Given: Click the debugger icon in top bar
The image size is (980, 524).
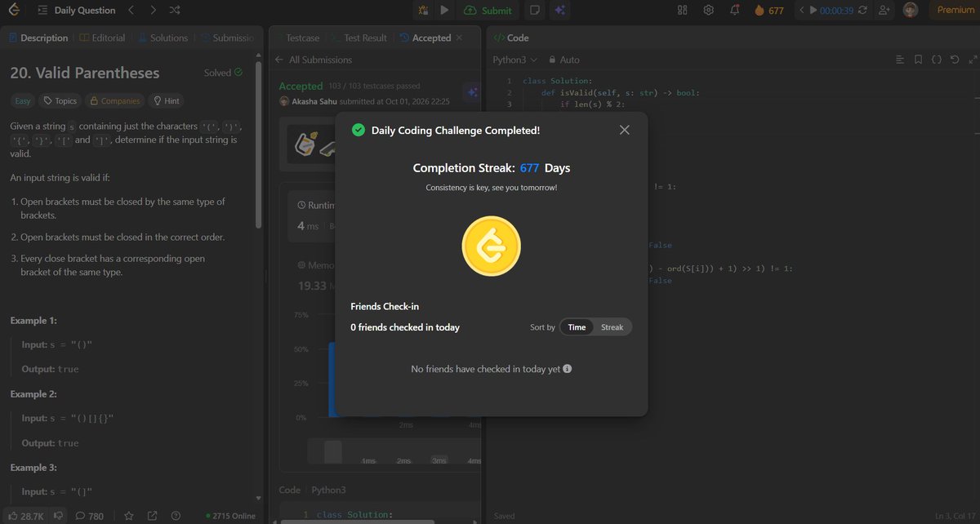Looking at the screenshot, I should (423, 11).
